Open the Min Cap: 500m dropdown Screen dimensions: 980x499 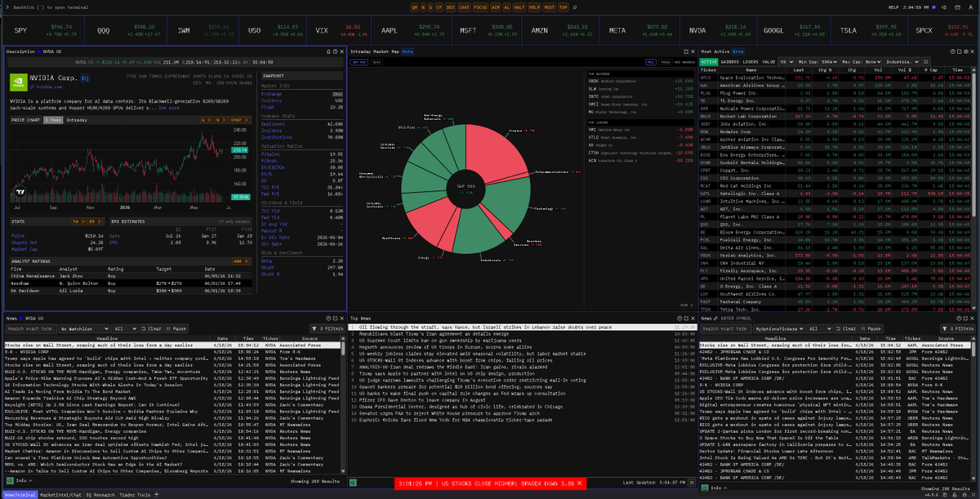pyautogui.click(x=817, y=62)
